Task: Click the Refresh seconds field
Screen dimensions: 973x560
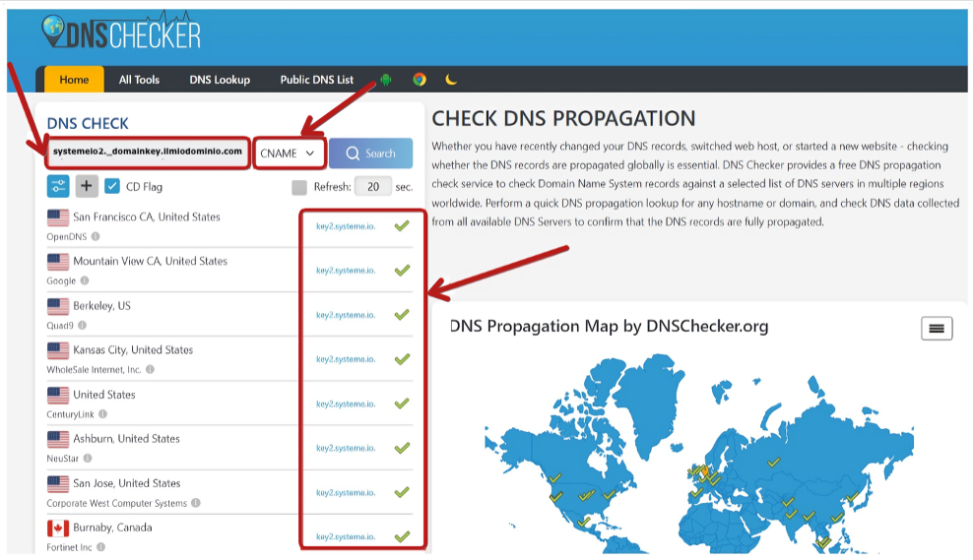Action: tap(373, 187)
